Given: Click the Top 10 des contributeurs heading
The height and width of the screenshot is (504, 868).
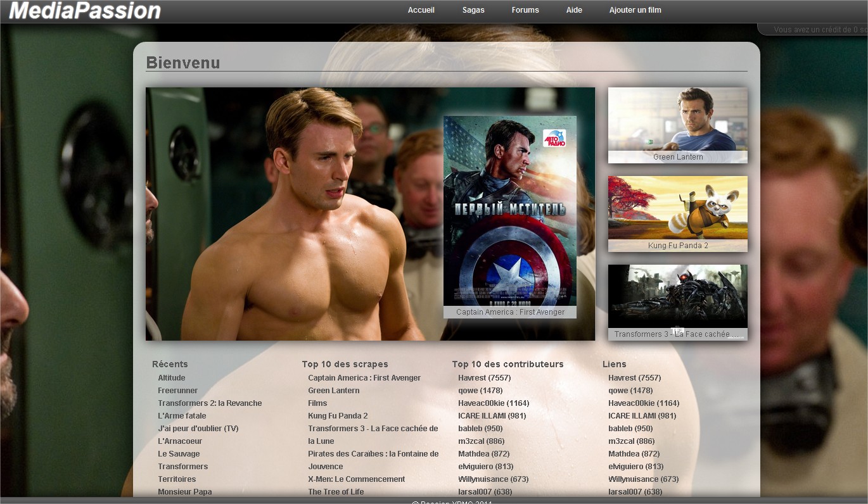Looking at the screenshot, I should tap(508, 364).
